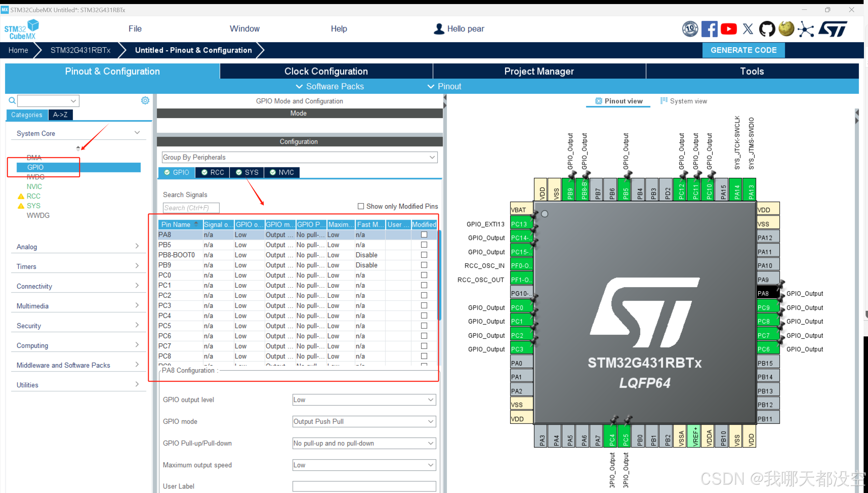
Task: Toggle Modified checkbox for PC8 row
Action: [424, 356]
